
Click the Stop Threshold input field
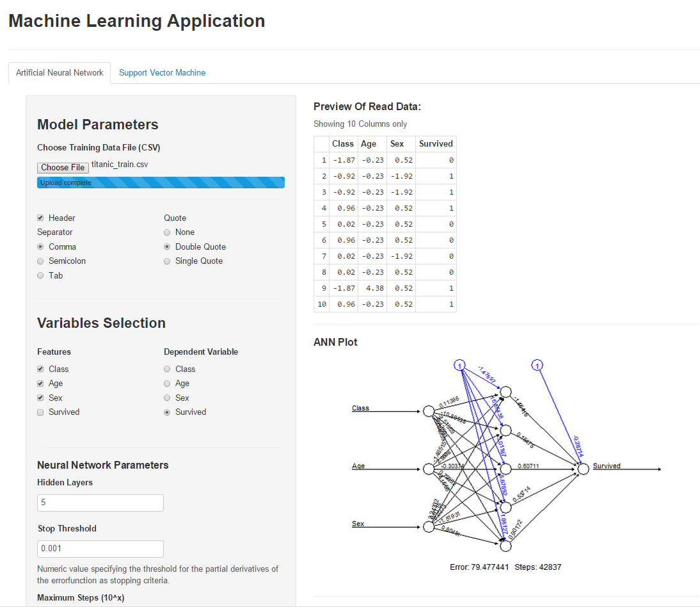(100, 549)
